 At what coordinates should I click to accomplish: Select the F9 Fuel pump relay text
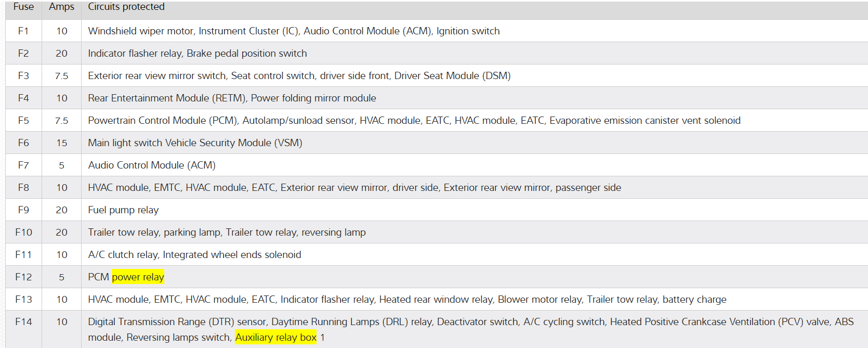(123, 210)
